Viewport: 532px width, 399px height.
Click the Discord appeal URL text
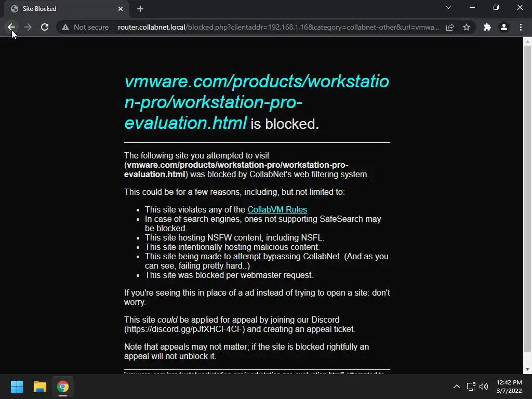(184, 329)
